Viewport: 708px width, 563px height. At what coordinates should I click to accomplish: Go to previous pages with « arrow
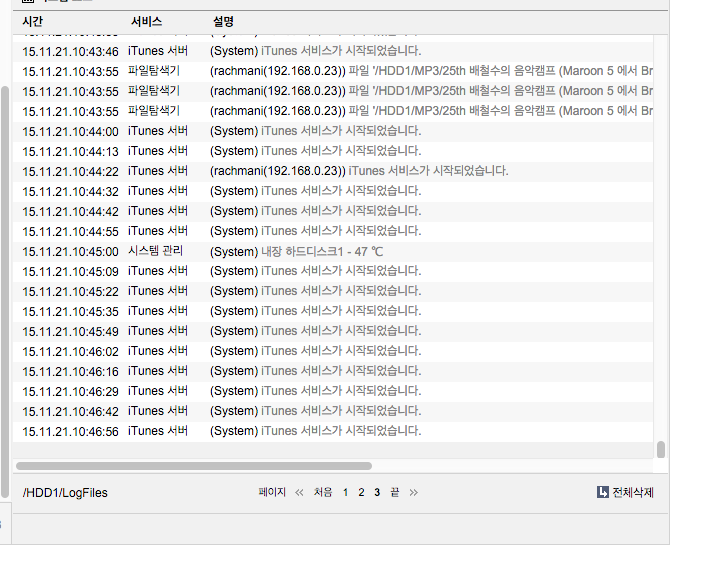(x=299, y=493)
